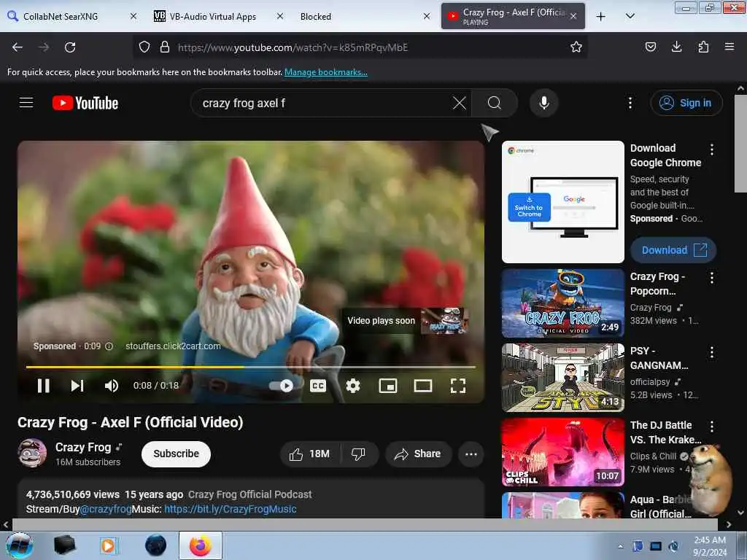
Task: Open options for DJ Battle video
Action: tap(712, 427)
